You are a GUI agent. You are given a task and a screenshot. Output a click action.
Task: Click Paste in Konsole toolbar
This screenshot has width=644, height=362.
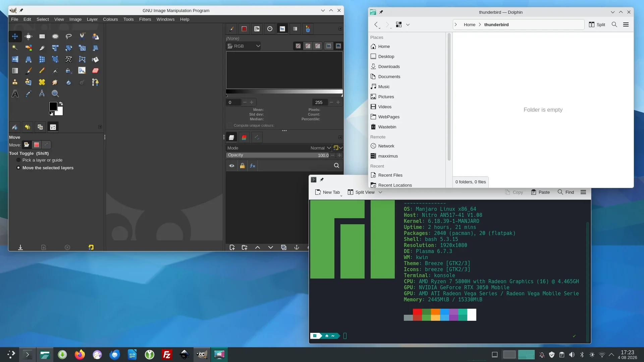tap(540, 192)
